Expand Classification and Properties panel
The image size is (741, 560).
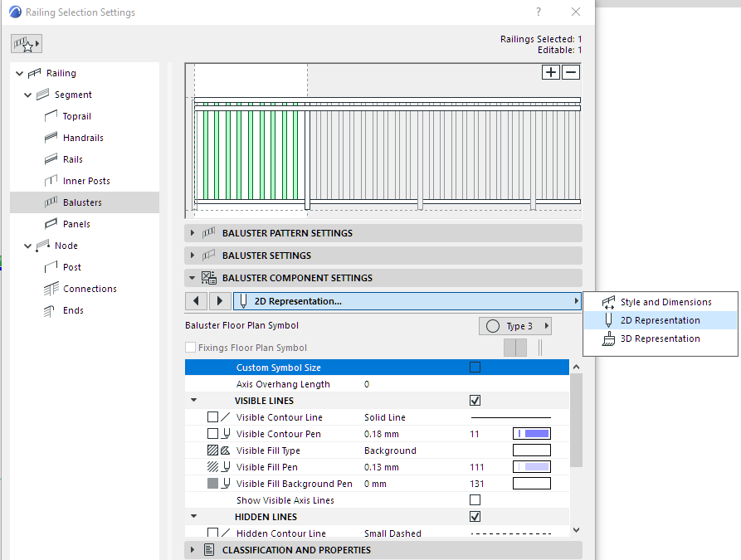click(296, 550)
